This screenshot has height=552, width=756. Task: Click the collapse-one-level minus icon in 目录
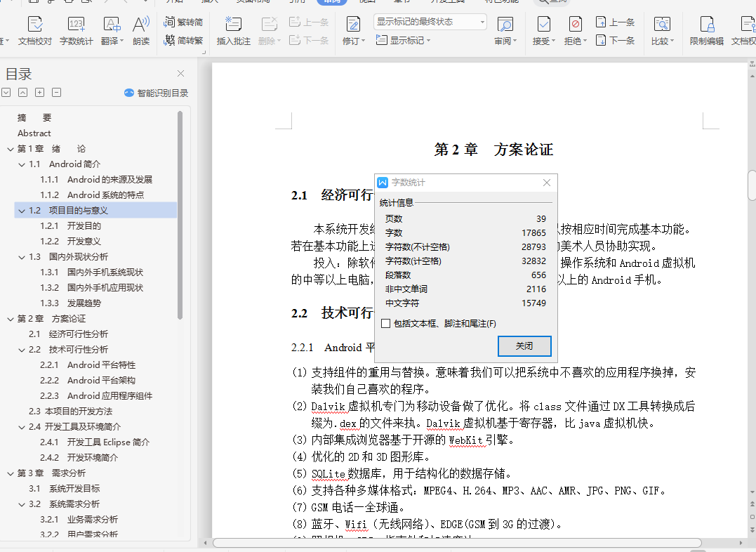(56, 92)
